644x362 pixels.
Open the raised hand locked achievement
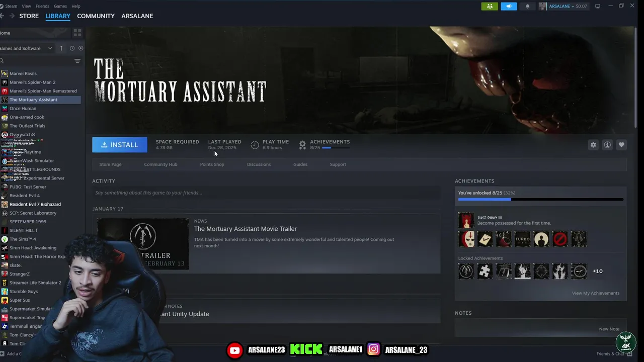pyautogui.click(x=522, y=271)
